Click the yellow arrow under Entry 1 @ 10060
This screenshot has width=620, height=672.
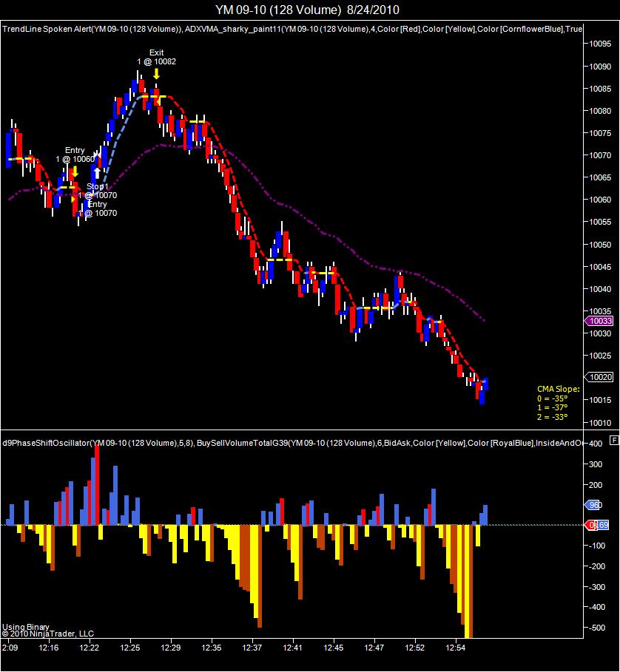coord(75,172)
